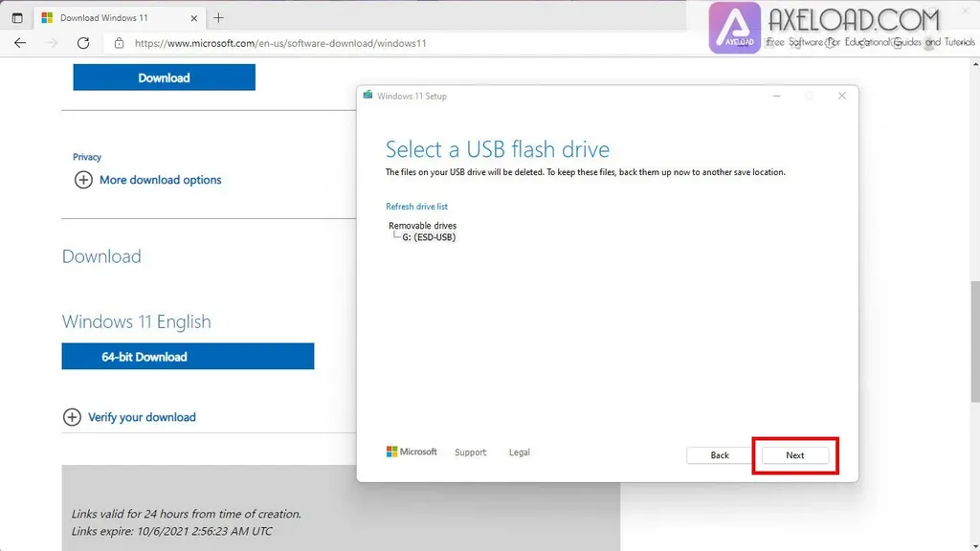Select the Download Windows 11 tab
The height and width of the screenshot is (551, 980).
tap(119, 18)
